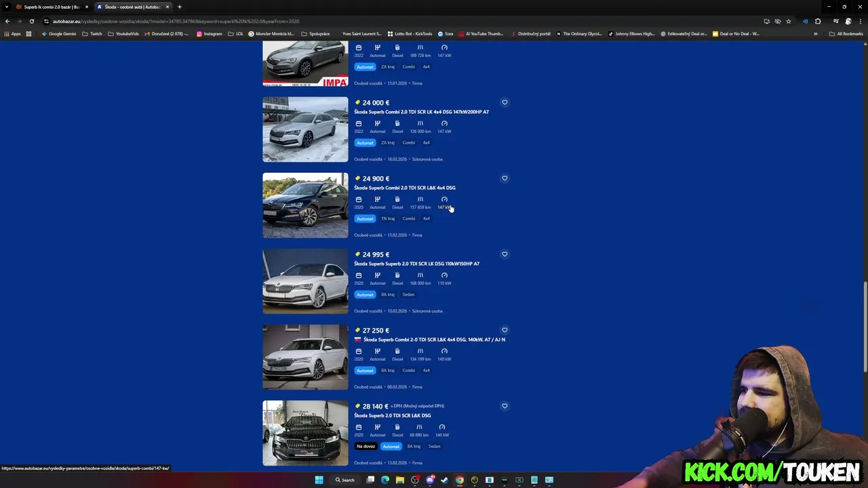Switch to Superb lk combi 2.0 bazár tab
This screenshot has width=868, height=488.
[52, 7]
